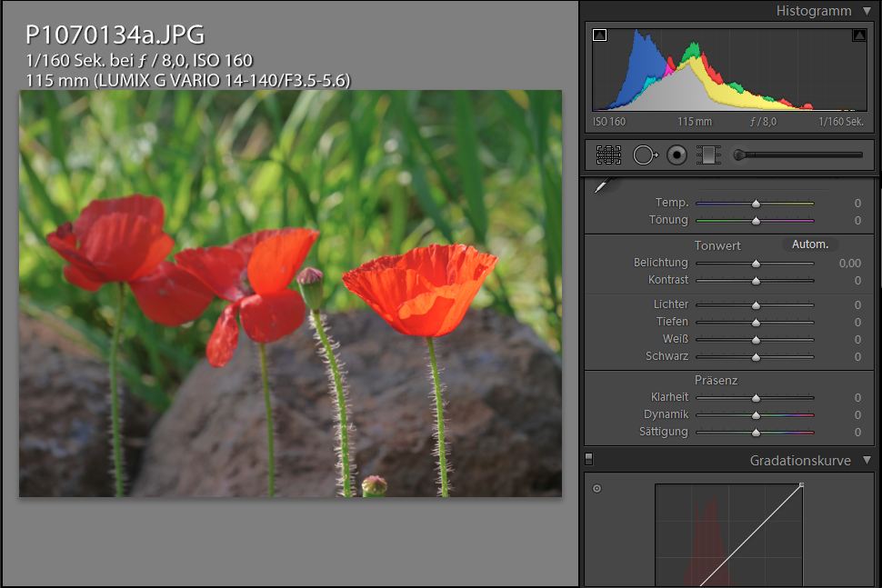This screenshot has width=882, height=588.
Task: Edit the Klarheit value field
Action: (857, 398)
